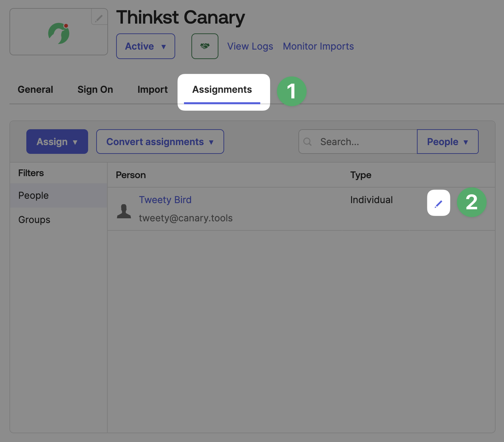The image size is (504, 442).
Task: Select the Import tab
Action: point(153,89)
